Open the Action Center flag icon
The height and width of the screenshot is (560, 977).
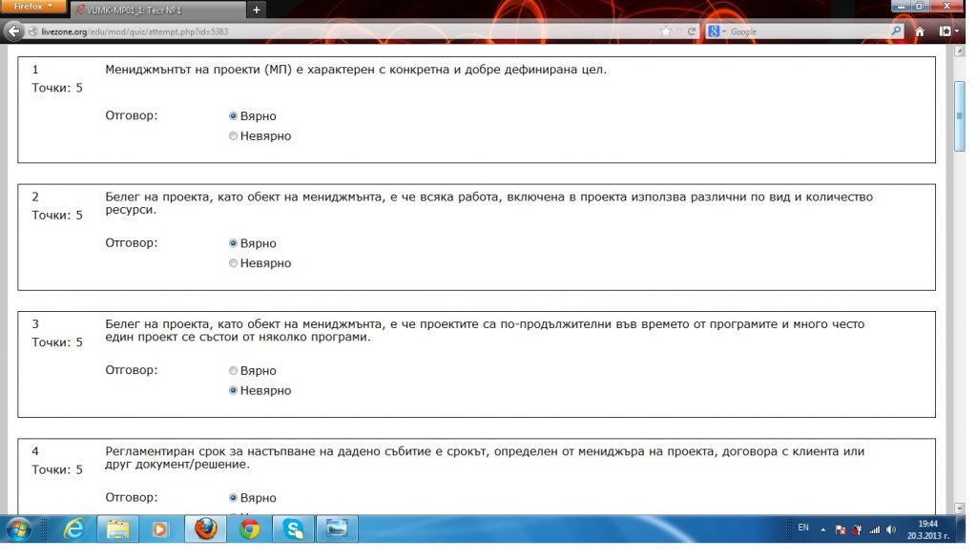[840, 530]
